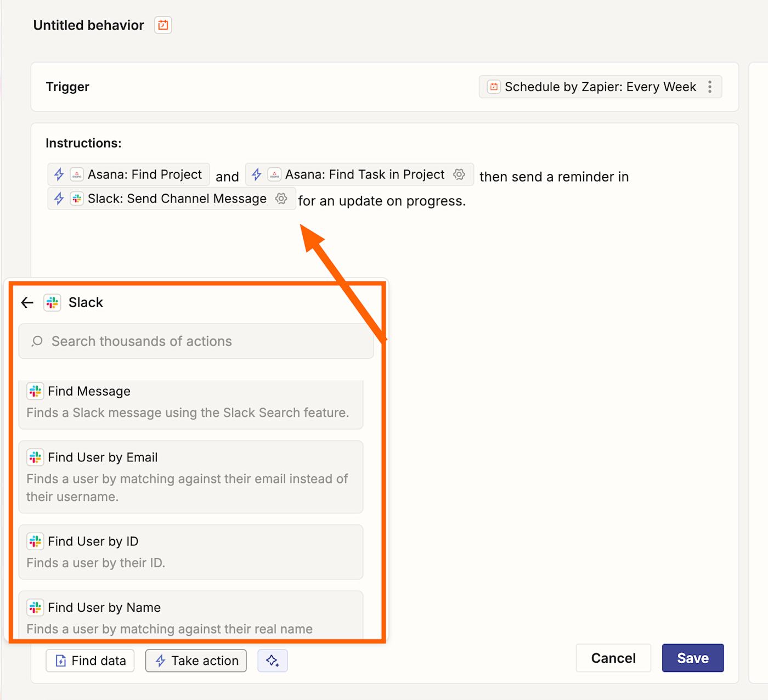The image size is (768, 700).
Task: Click the Asana logo on Find Project chip
Action: (77, 174)
